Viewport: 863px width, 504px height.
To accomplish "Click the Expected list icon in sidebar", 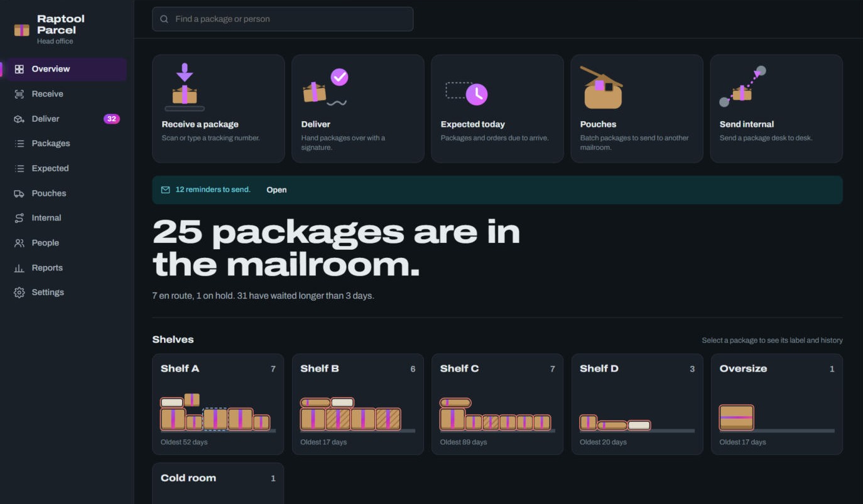I will pos(19,168).
